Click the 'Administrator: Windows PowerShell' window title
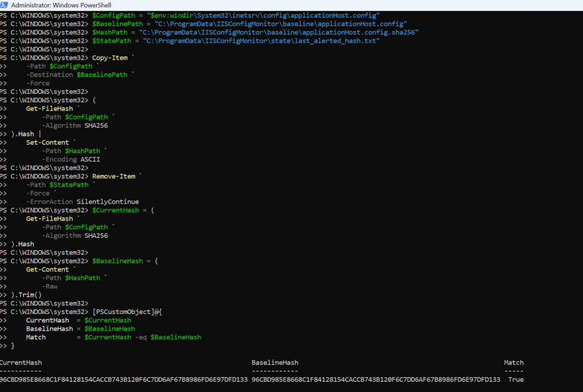583x392 pixels. (61, 5)
